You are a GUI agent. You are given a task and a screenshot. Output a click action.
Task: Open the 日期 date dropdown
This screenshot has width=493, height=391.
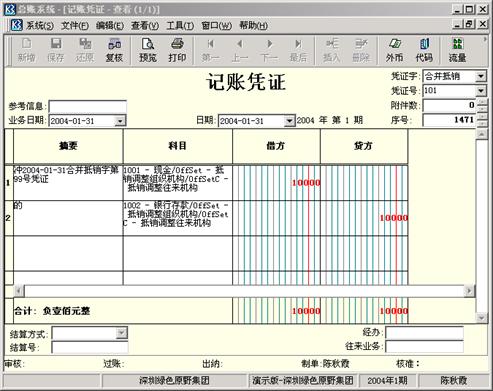click(x=289, y=121)
